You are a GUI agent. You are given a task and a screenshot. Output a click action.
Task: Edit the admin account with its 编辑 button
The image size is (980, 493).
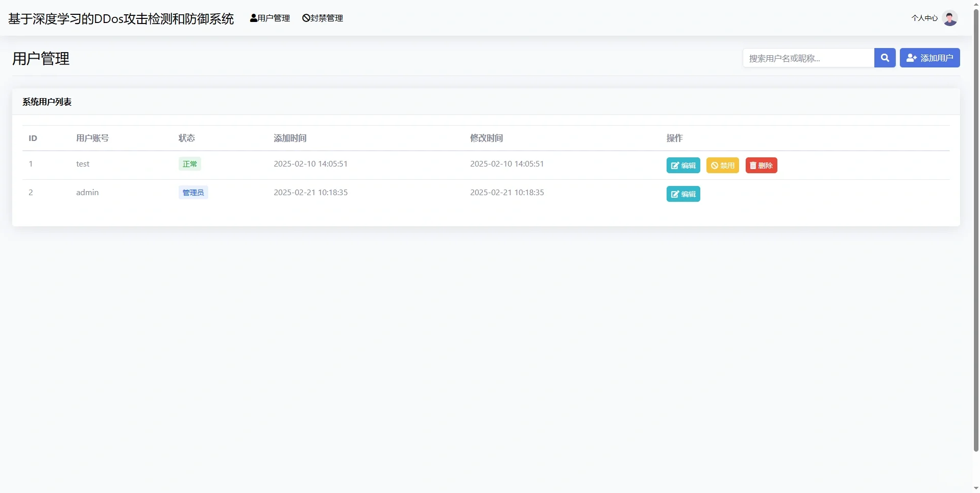point(683,194)
